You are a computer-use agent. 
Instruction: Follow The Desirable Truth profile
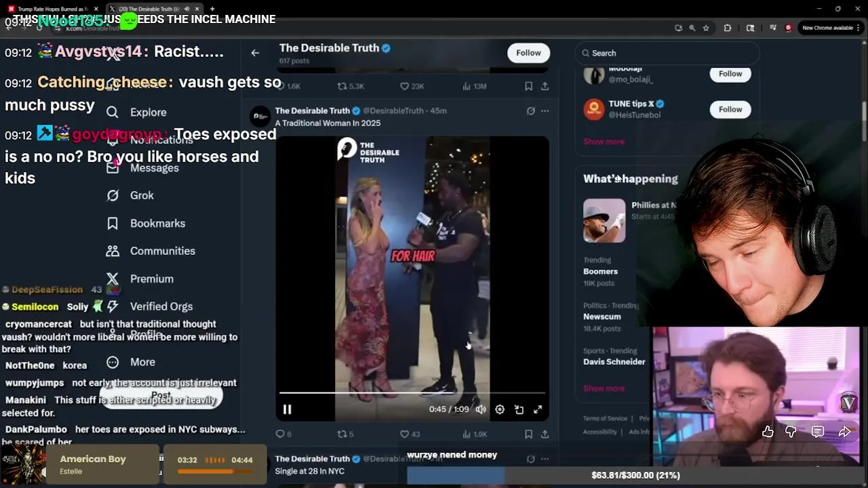pos(528,53)
